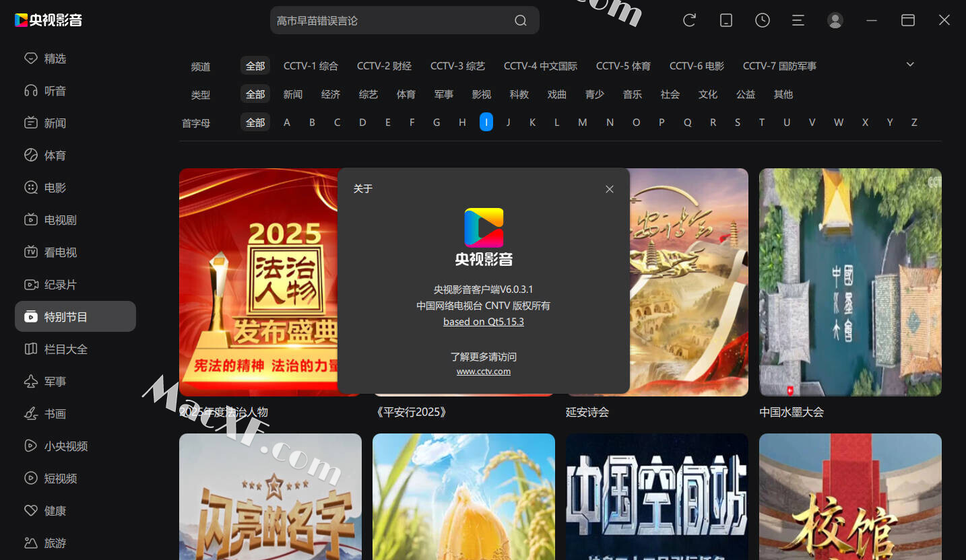966x560 pixels.
Task: Open the 中国水墨大会 thumbnail
Action: [850, 282]
